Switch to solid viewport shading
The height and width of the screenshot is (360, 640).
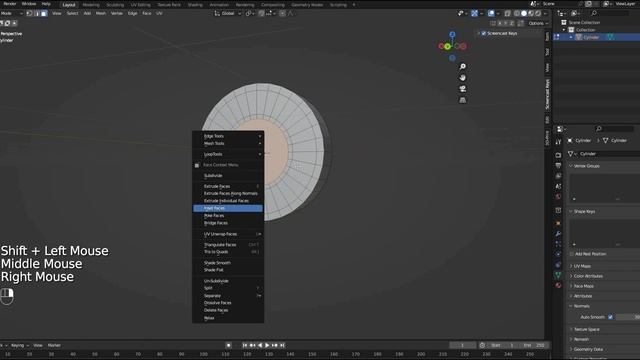click(524, 13)
